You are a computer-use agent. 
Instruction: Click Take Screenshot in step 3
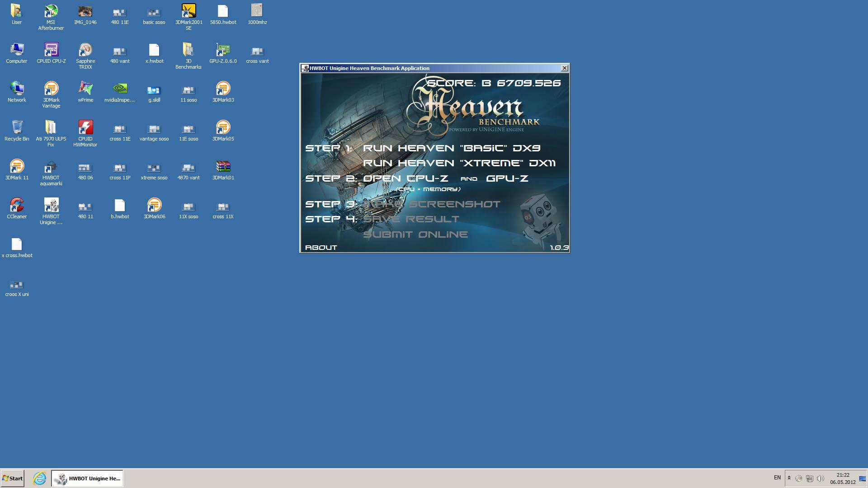tap(432, 204)
